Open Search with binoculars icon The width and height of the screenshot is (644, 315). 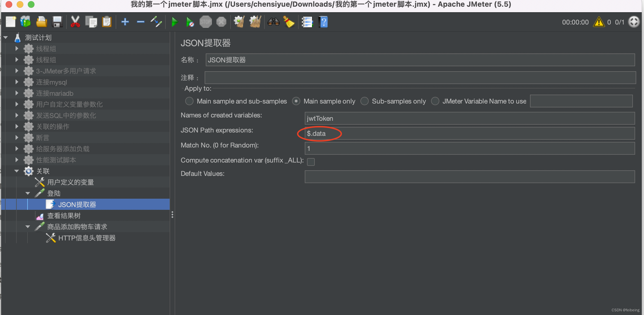[274, 22]
